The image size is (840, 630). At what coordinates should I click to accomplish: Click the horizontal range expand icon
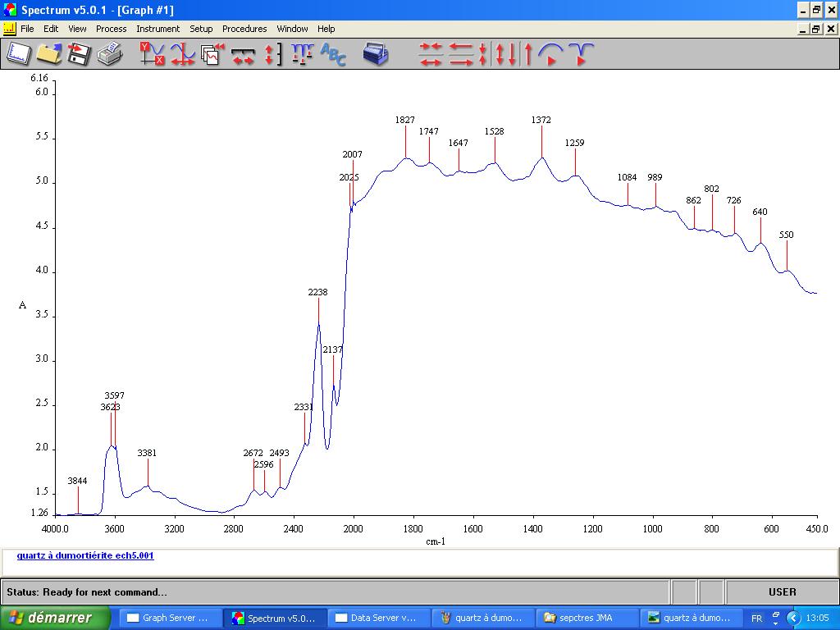pyautogui.click(x=243, y=54)
